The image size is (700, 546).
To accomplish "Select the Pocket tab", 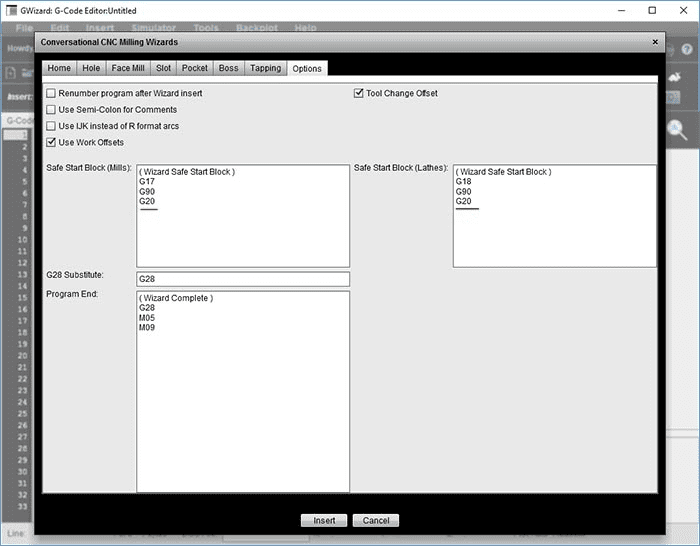I will coord(195,68).
